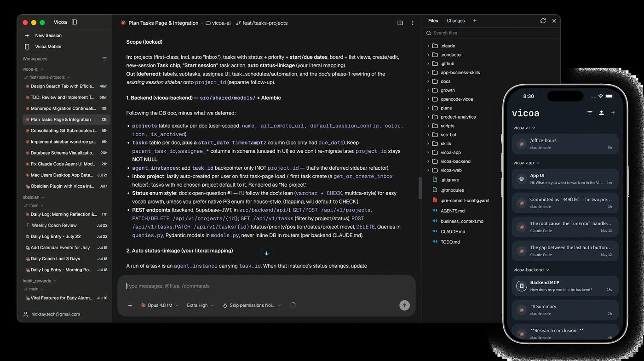
Task: Click the account icon beside nicktay.tech@gmail.com
Action: (x=26, y=314)
